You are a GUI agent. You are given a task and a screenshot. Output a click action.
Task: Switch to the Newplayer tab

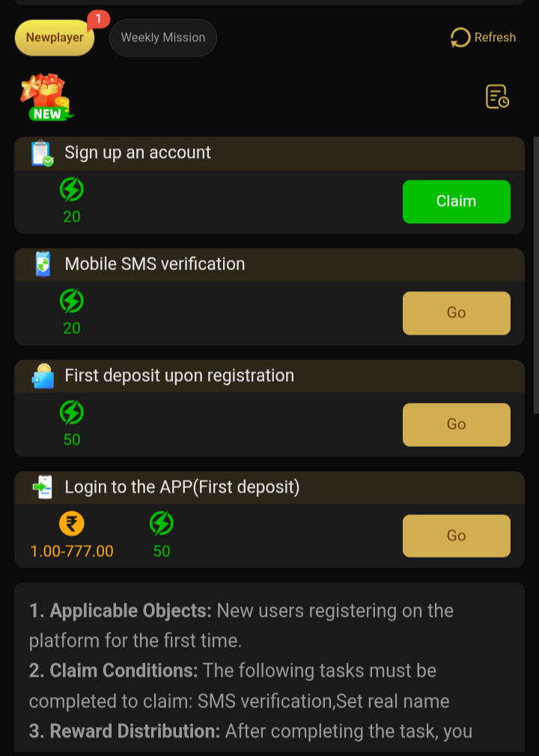pos(55,37)
